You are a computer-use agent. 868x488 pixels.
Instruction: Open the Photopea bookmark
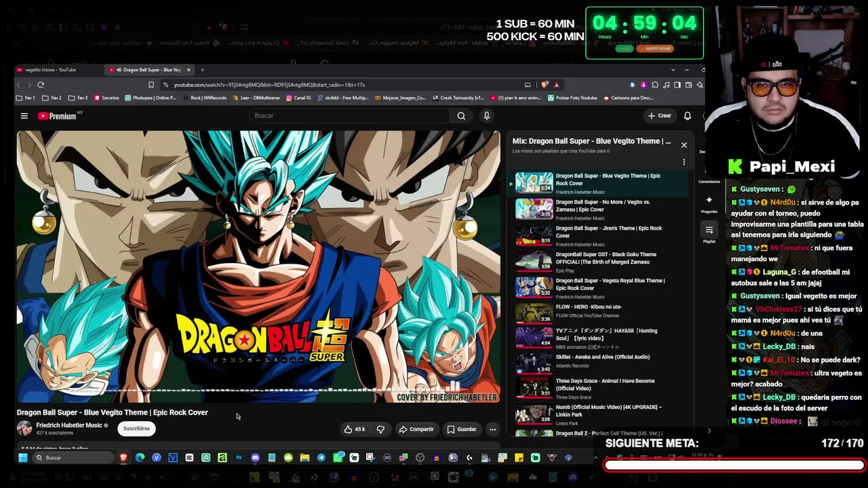[x=151, y=98]
